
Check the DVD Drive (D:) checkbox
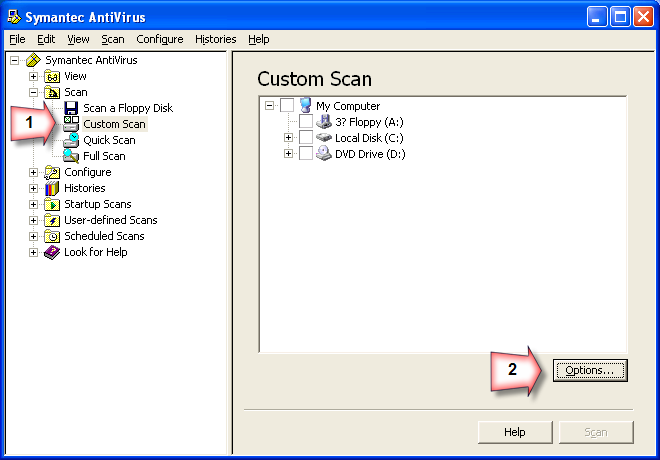[306, 154]
